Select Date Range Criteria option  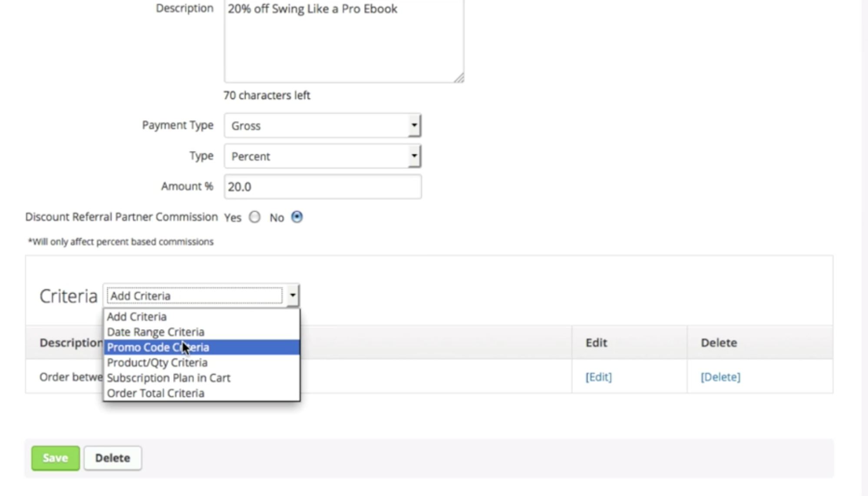[155, 332]
